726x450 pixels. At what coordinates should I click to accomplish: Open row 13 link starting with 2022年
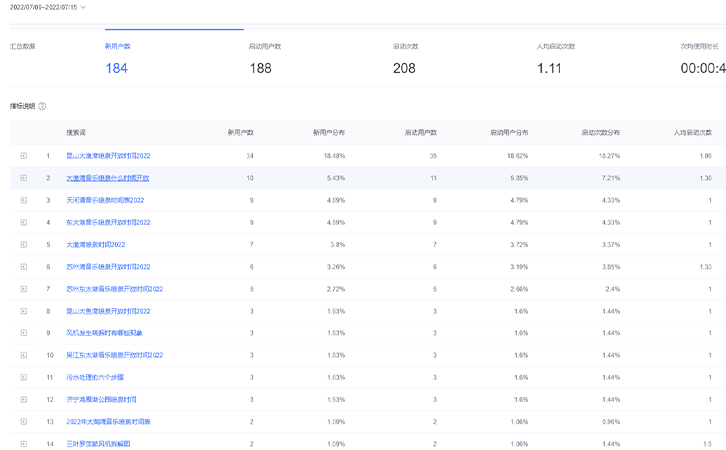[x=108, y=422]
